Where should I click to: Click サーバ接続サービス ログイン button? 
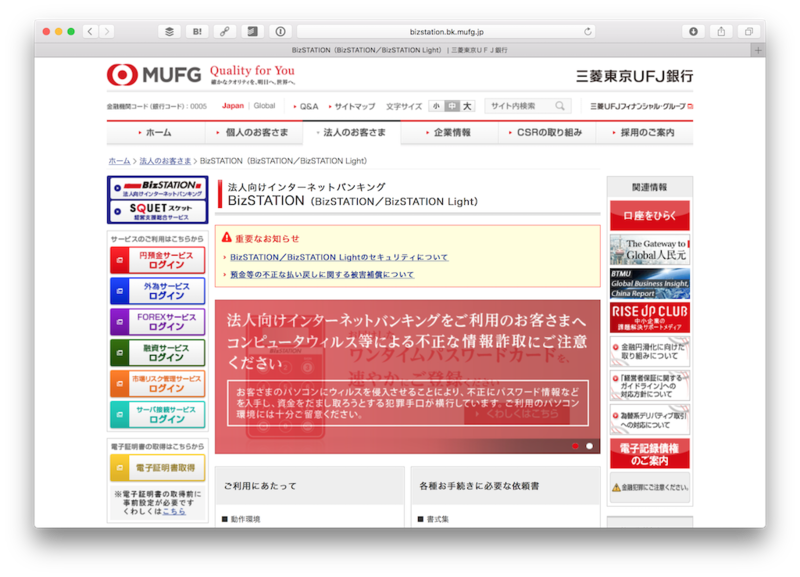pos(158,414)
